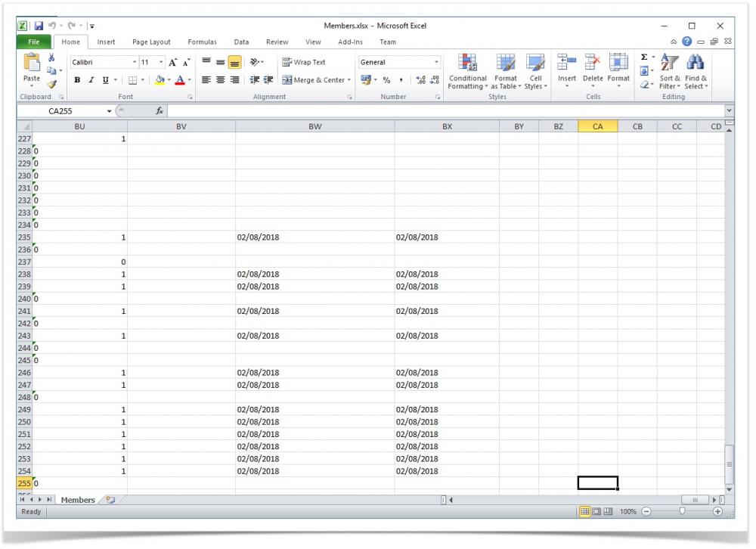The image size is (756, 549).
Task: Open the Calibri font name dropdown
Action: pyautogui.click(x=135, y=62)
